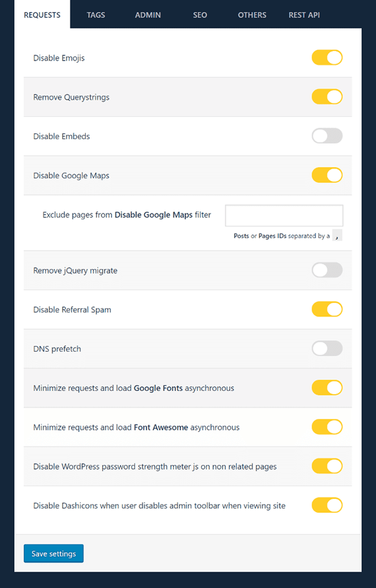
Task: Enable Remove jQuery migrate toggle
Action: [x=327, y=270]
